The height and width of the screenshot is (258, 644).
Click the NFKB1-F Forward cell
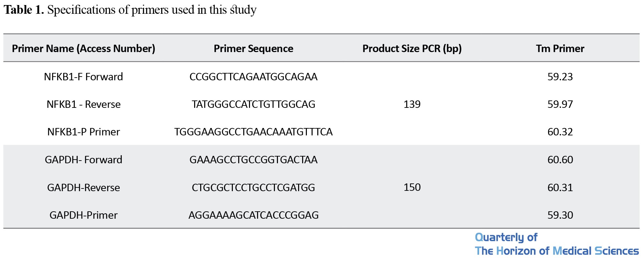coord(83,77)
